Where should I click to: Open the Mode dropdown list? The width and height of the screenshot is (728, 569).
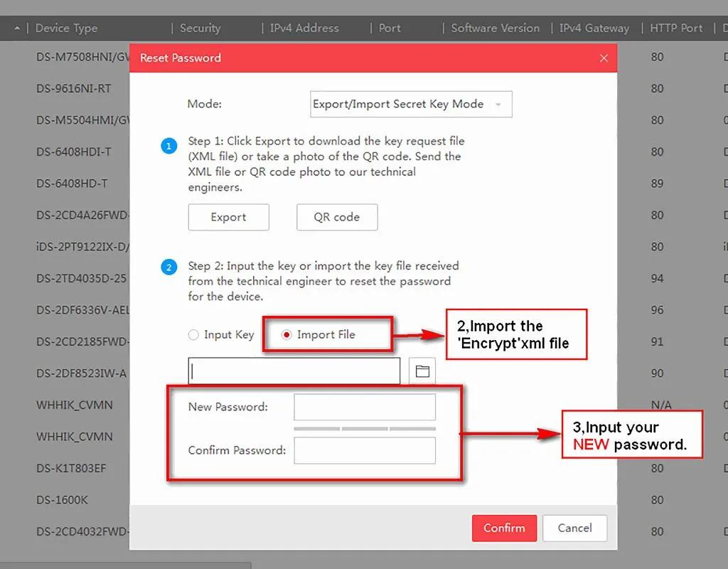pyautogui.click(x=411, y=104)
